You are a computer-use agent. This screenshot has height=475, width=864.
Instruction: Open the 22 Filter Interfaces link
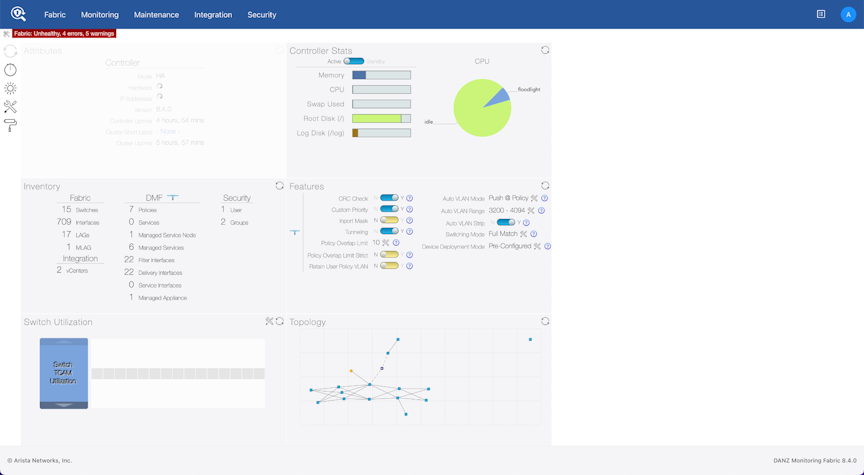tap(149, 260)
